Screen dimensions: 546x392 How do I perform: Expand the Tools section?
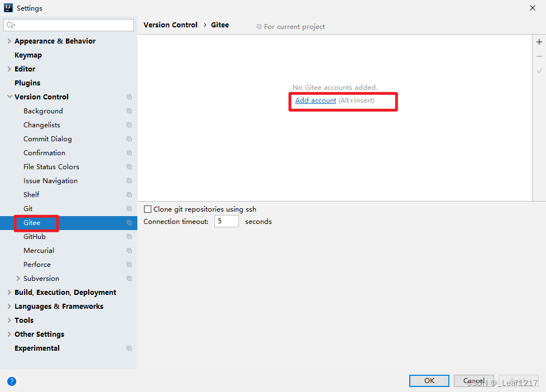pos(9,320)
